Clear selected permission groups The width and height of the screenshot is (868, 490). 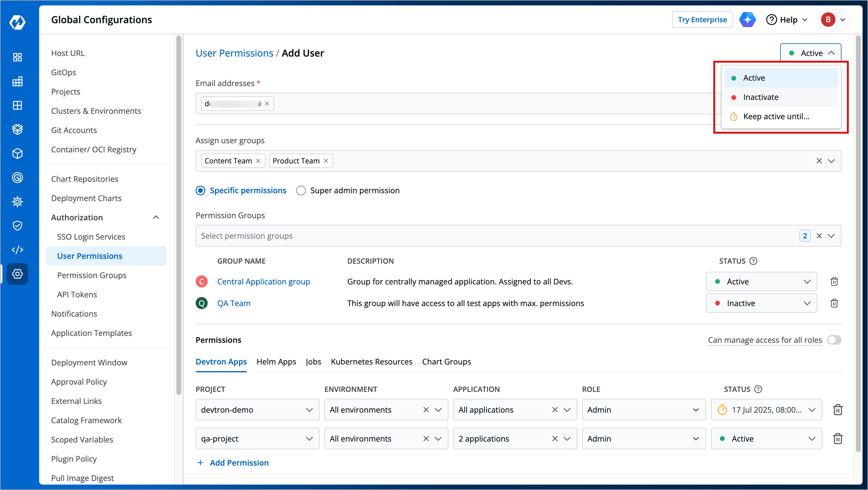tap(819, 236)
